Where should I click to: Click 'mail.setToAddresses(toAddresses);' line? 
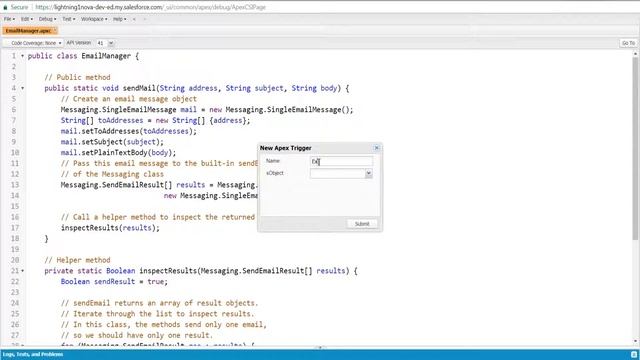[x=129, y=131]
